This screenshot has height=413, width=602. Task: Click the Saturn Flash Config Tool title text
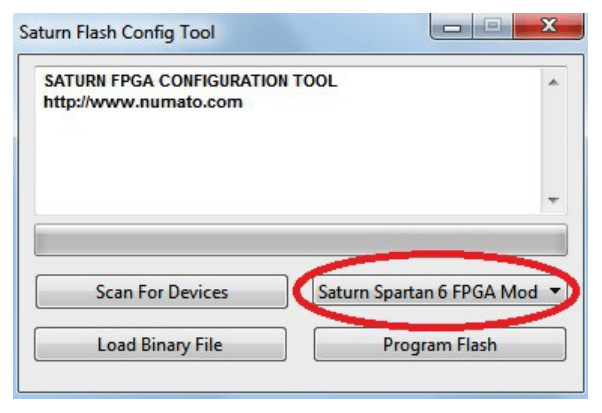click(118, 32)
